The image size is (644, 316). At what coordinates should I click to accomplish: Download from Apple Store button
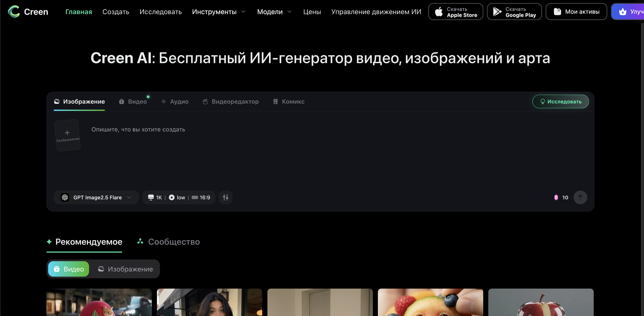tap(456, 12)
